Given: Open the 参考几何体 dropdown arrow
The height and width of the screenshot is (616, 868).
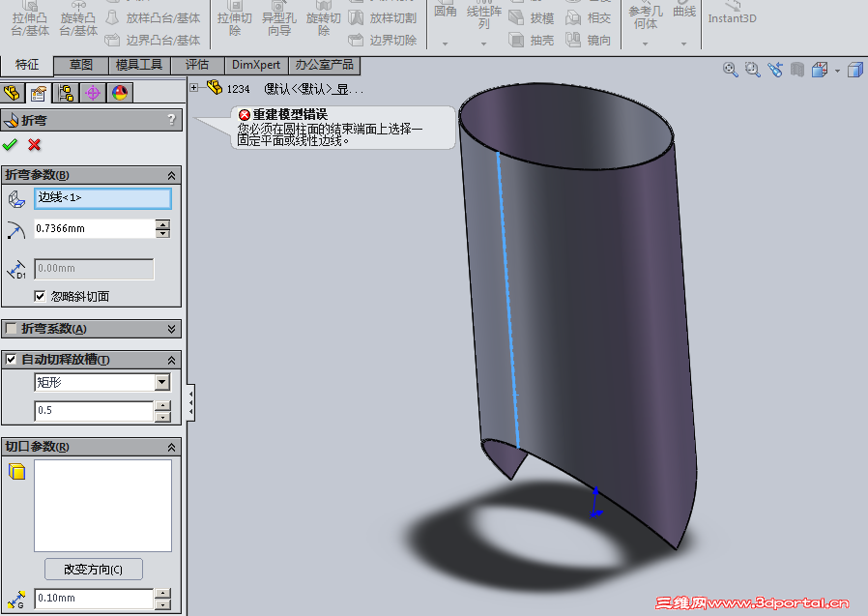Looking at the screenshot, I should pos(645,44).
